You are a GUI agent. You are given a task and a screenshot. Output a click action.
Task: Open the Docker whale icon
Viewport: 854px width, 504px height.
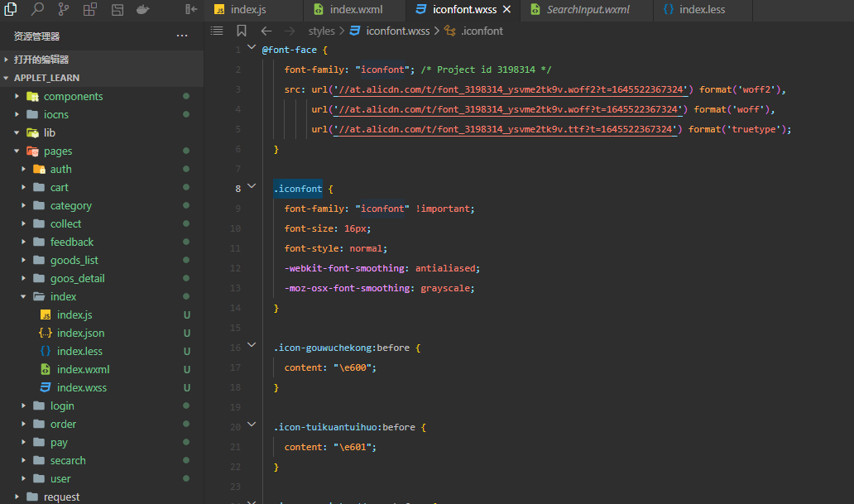click(142, 10)
